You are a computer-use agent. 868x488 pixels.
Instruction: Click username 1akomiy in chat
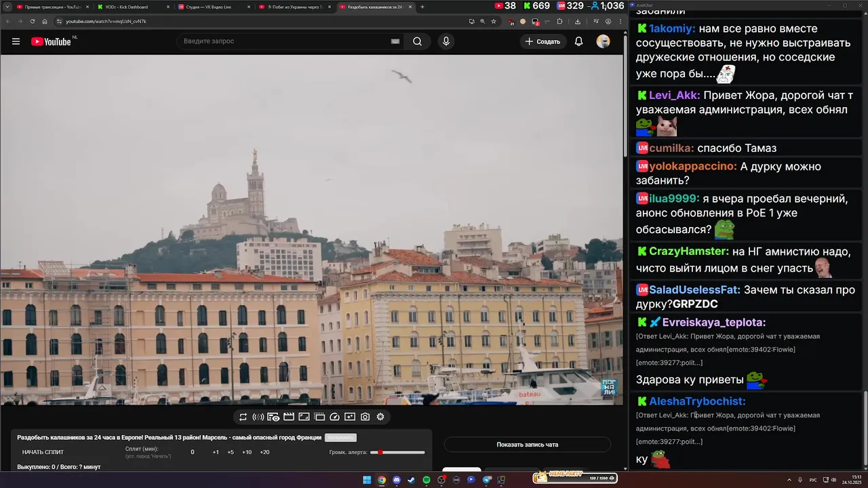click(672, 29)
